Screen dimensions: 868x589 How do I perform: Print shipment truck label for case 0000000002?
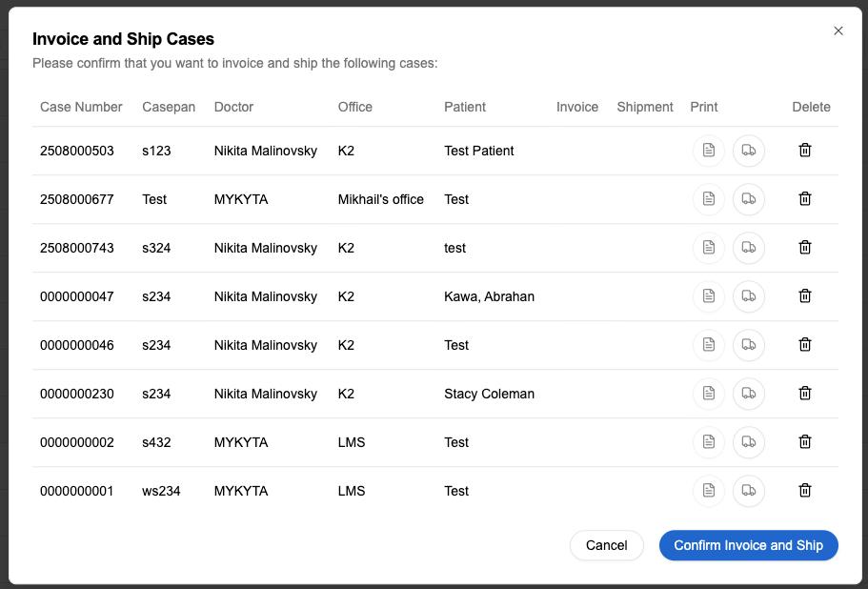[x=749, y=442]
